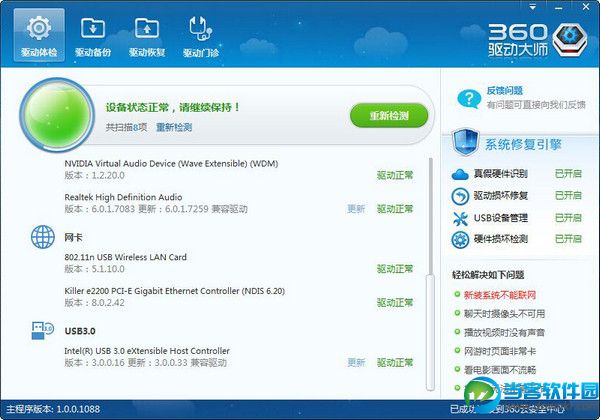Click the 硬件损坏检测 gear icon
This screenshot has height=420, width=600.
coord(460,240)
